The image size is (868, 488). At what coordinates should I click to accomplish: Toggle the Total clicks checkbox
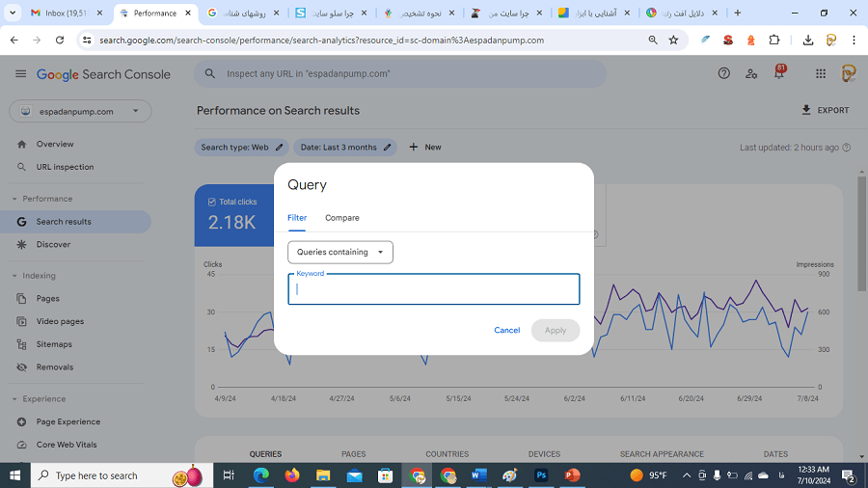click(212, 202)
